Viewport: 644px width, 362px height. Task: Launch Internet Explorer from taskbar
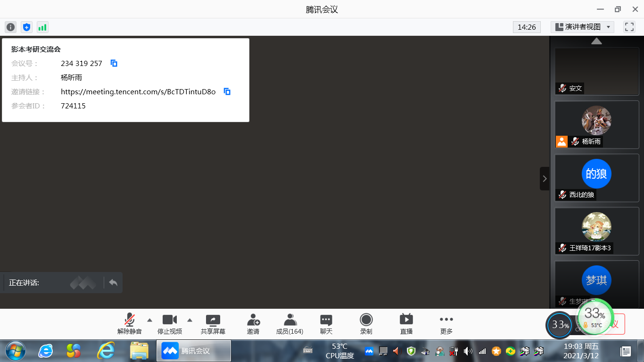[x=45, y=351]
